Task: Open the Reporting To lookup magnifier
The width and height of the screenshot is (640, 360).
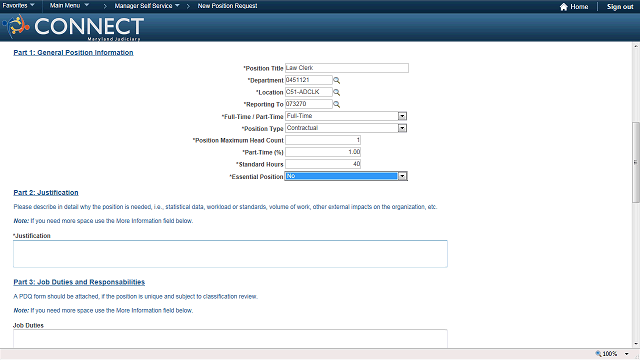Action: pyautogui.click(x=337, y=104)
